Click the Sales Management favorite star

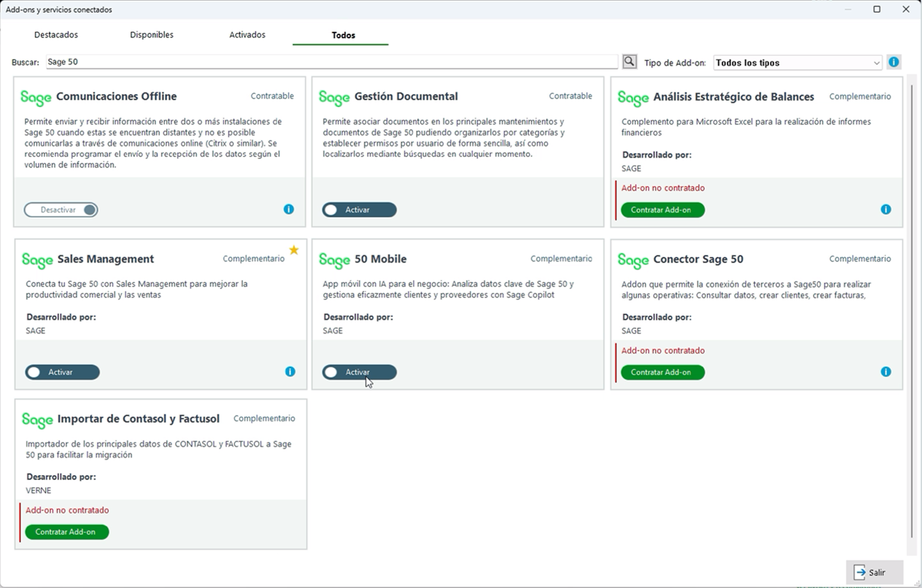tap(294, 250)
